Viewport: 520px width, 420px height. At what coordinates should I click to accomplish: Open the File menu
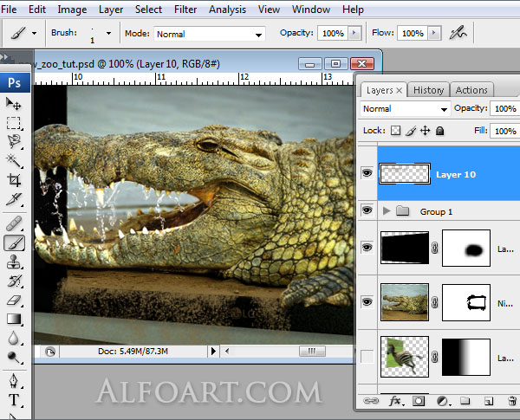click(x=9, y=10)
